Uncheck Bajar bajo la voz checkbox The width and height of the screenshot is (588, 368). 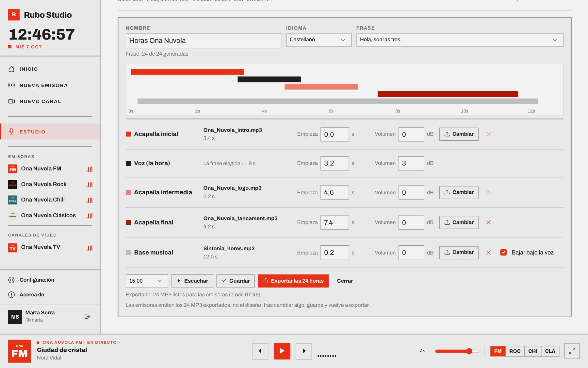[503, 253]
